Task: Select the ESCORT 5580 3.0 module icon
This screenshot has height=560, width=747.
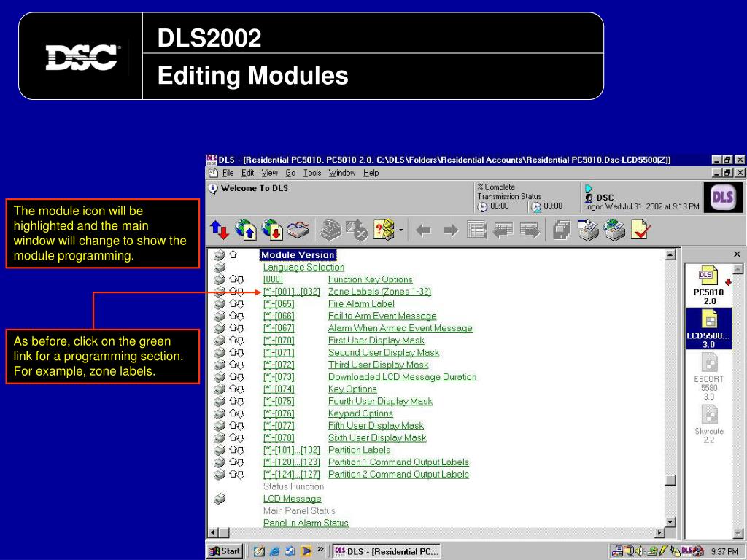Action: [x=708, y=376]
